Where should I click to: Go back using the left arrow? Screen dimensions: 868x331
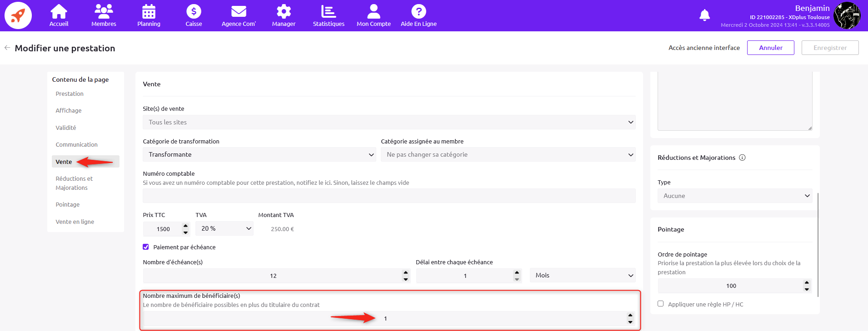[7, 48]
